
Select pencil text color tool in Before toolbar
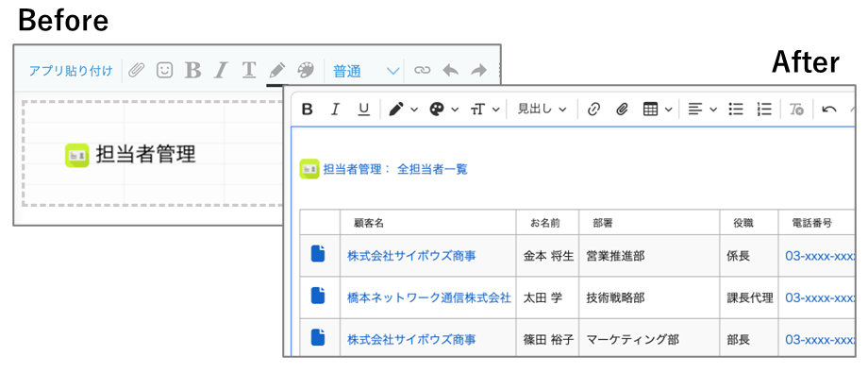click(x=276, y=70)
